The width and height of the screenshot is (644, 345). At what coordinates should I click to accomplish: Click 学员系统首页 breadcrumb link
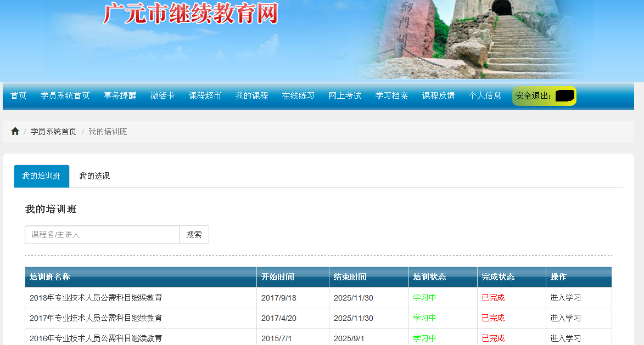tap(53, 132)
